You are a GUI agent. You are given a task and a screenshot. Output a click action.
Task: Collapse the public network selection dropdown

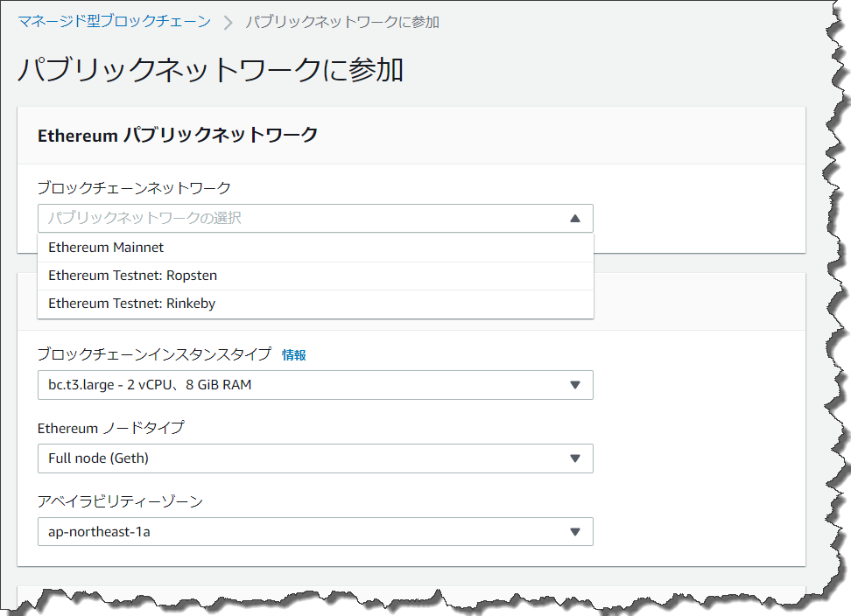[x=315, y=219]
